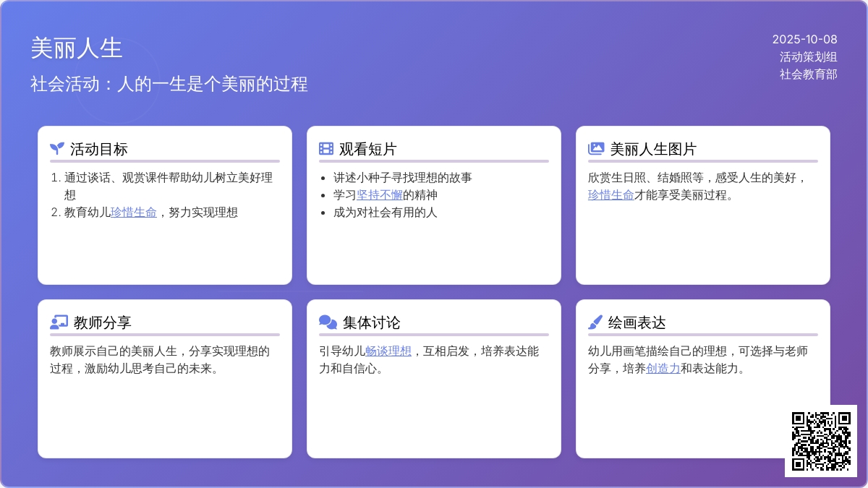Screen dimensions: 868x488
Task: Select the 教师分享 card heading
Action: pos(102,322)
